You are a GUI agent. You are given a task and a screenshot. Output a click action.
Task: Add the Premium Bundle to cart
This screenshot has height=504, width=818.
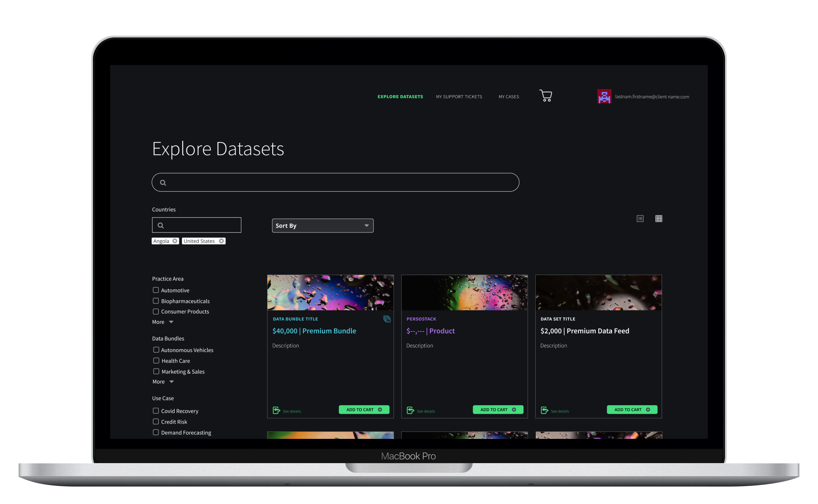[364, 409]
